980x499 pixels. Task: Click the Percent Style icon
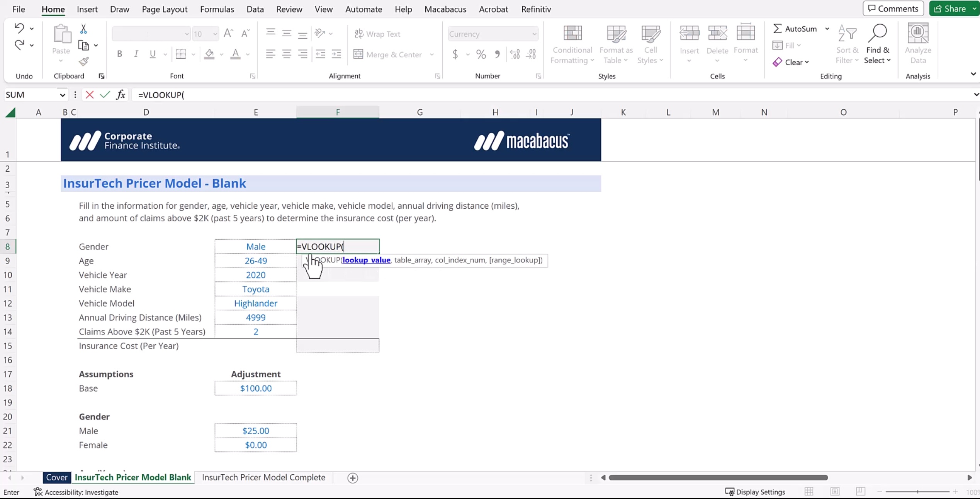[481, 54]
